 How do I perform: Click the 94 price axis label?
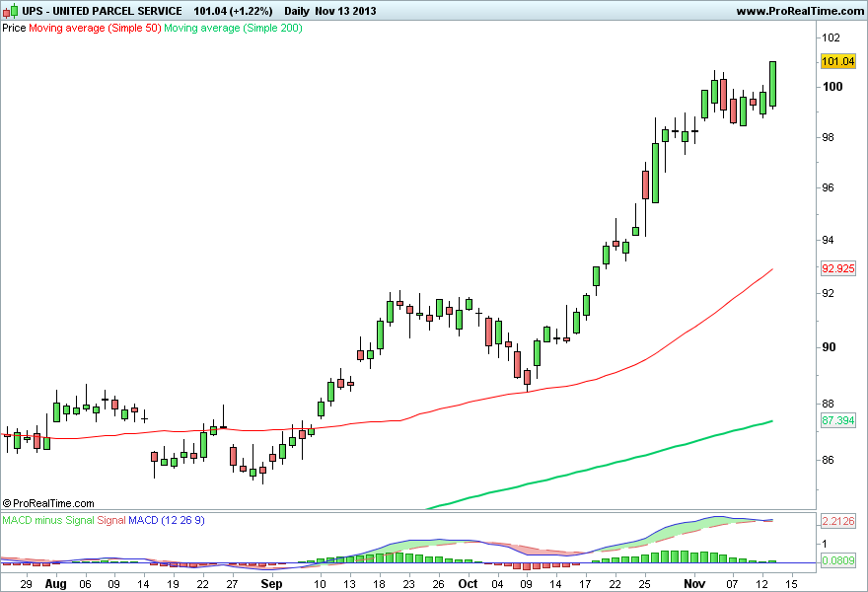[828, 240]
